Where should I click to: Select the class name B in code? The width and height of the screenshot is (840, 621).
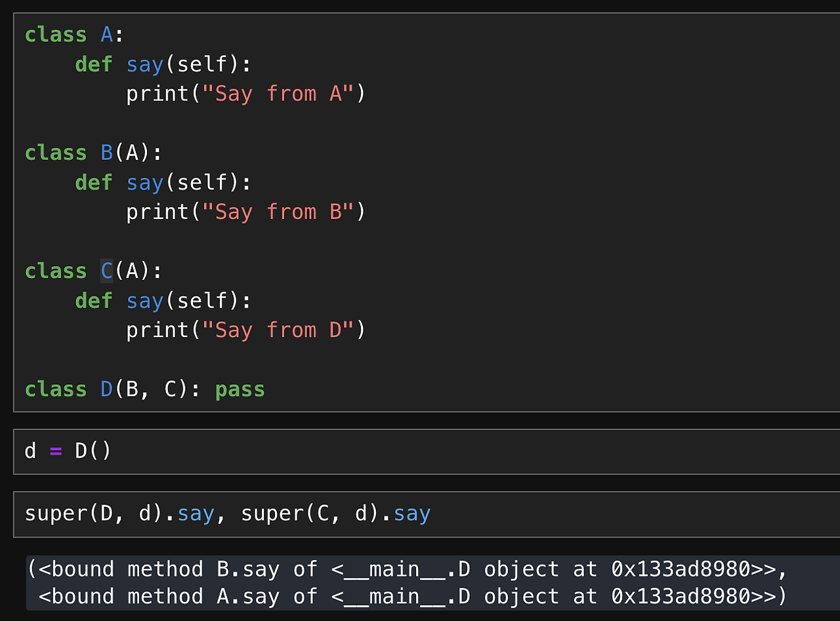pos(106,152)
